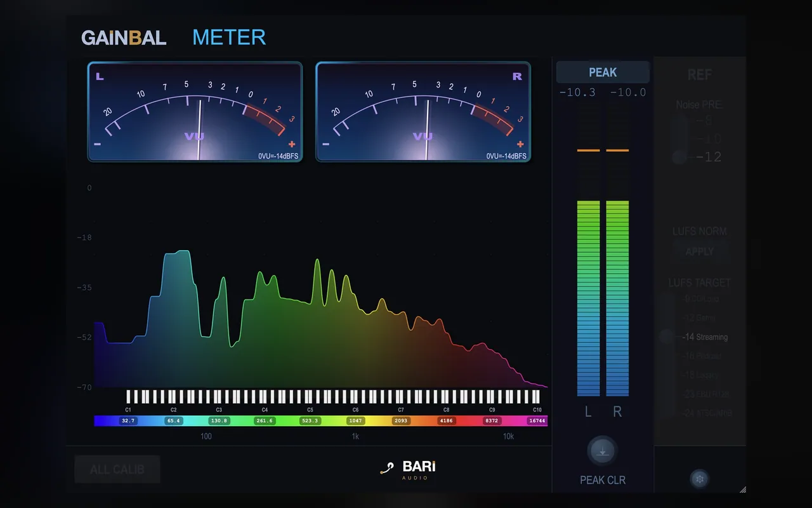Viewport: 812px width, 508px height.
Task: Click the right channel VU meter
Action: [423, 112]
